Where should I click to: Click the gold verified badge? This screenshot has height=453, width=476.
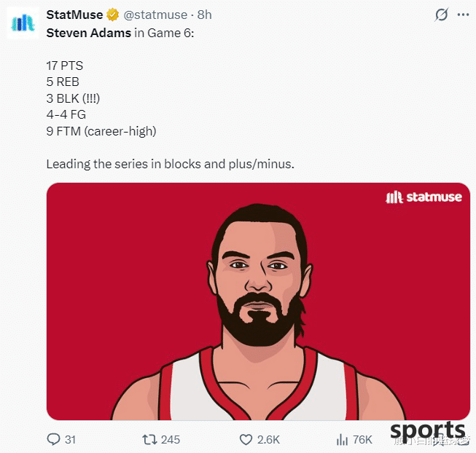pyautogui.click(x=113, y=15)
